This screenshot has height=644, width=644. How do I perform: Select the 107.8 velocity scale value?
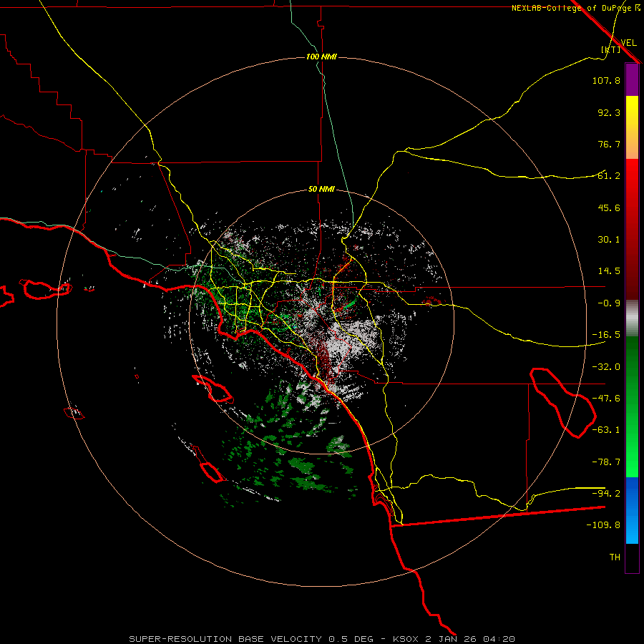point(606,80)
